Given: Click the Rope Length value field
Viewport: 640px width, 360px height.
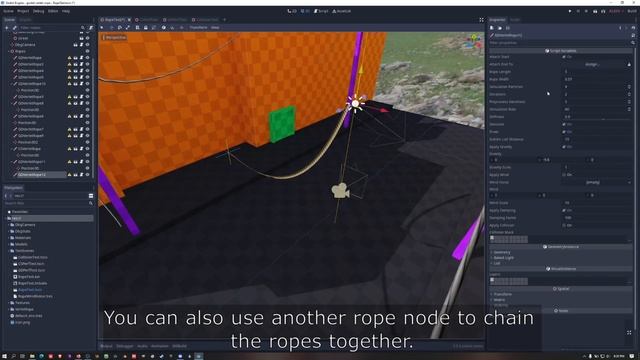Looking at the screenshot, I should (x=597, y=72).
